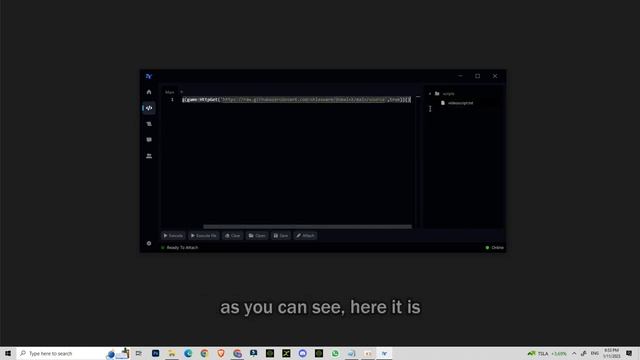Click the Execute File button
The image size is (640, 360).
pyautogui.click(x=204, y=236)
